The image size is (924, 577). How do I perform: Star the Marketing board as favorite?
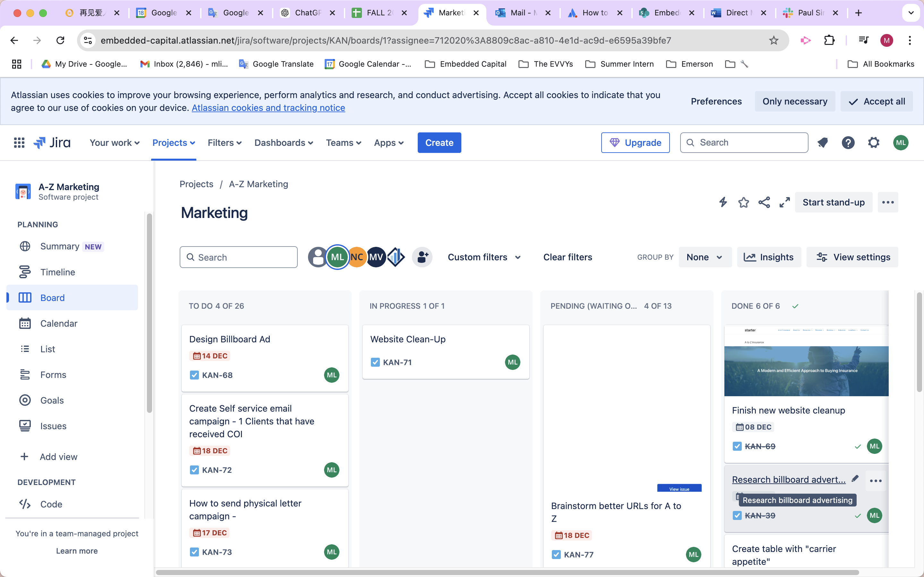[x=743, y=202]
